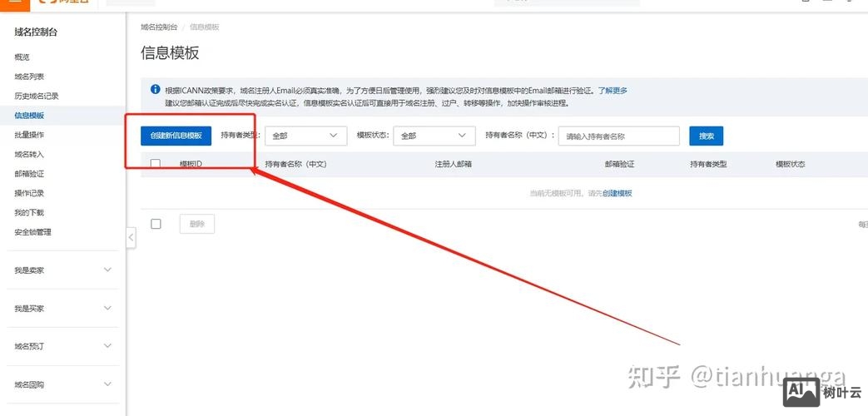
Task: Click the 邮箱验证 column header
Action: (619, 164)
